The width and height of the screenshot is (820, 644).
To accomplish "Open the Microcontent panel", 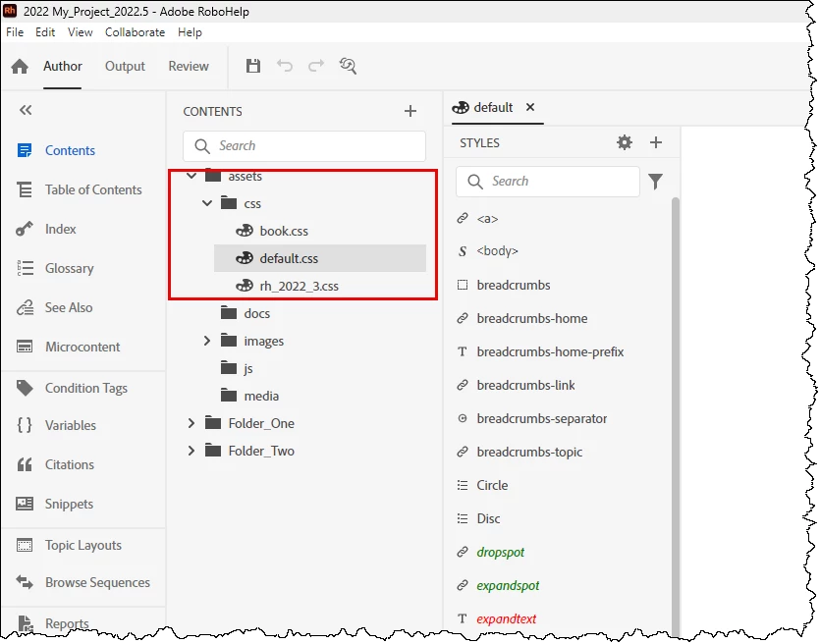I will tap(68, 347).
